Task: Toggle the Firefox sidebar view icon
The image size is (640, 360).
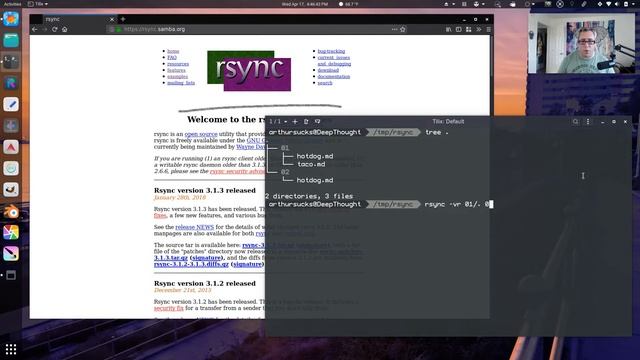Action: (x=458, y=29)
